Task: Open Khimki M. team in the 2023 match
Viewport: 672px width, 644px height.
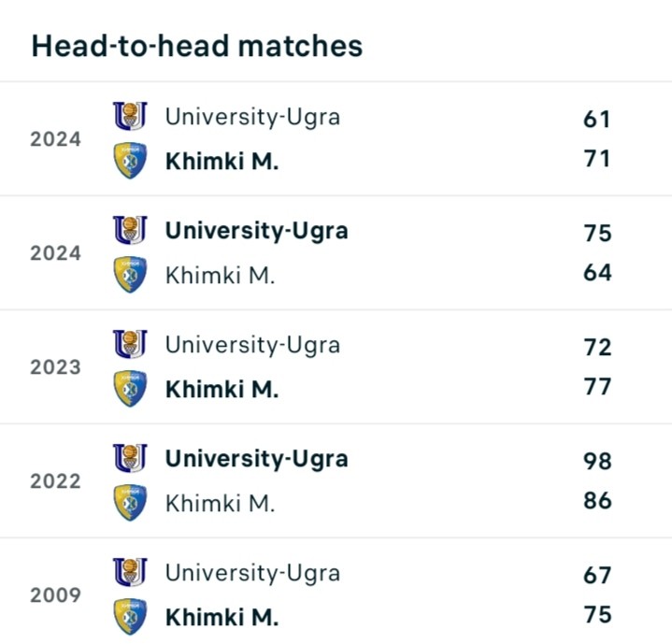Action: (x=222, y=389)
